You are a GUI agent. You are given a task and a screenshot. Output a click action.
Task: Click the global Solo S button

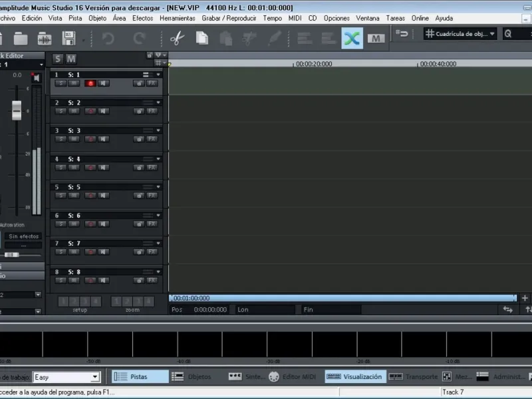click(x=58, y=59)
